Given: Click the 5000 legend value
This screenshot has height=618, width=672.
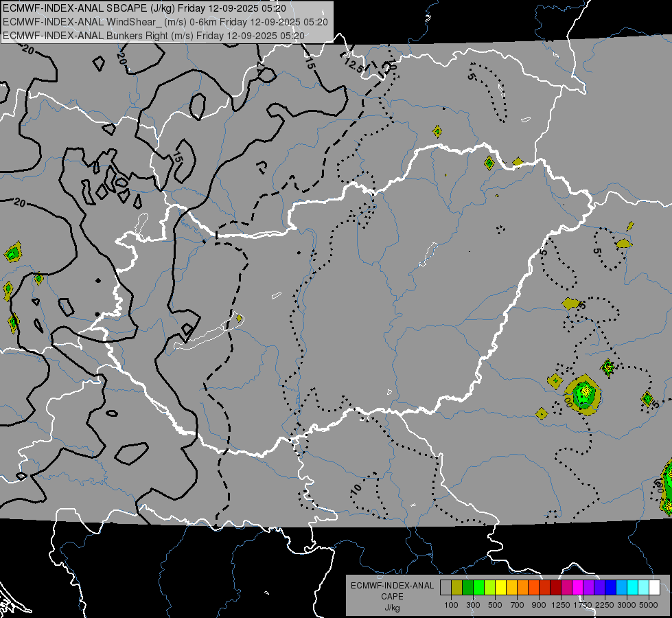Looking at the screenshot, I should tap(649, 605).
